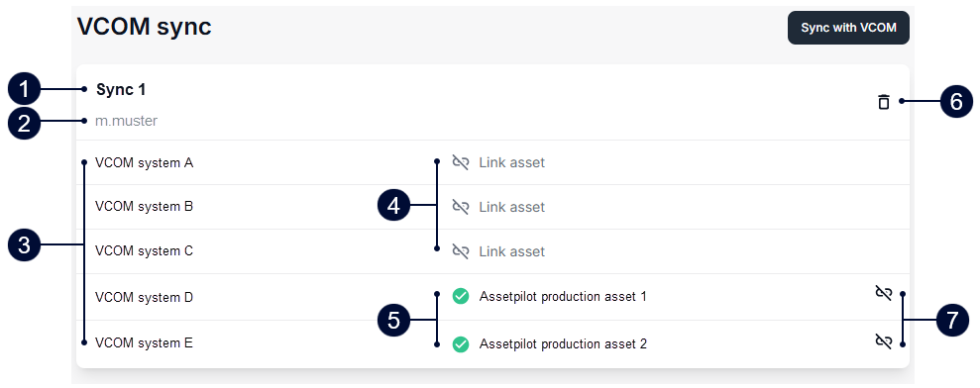Link an asset to VCOM system A
Viewport: 980px width, 388px height.
point(512,163)
